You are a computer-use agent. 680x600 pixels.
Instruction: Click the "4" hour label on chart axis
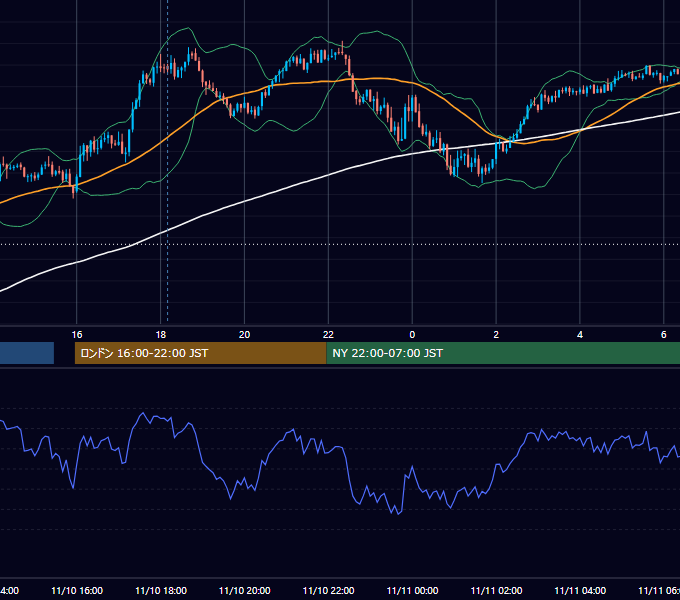click(x=580, y=334)
